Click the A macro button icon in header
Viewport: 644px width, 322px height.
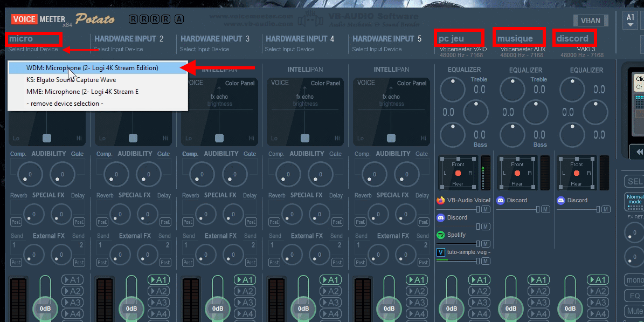179,19
